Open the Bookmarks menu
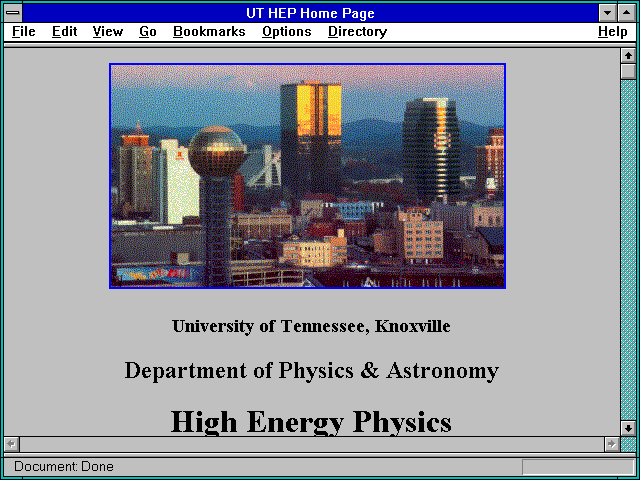The height and width of the screenshot is (480, 640). pyautogui.click(x=209, y=31)
